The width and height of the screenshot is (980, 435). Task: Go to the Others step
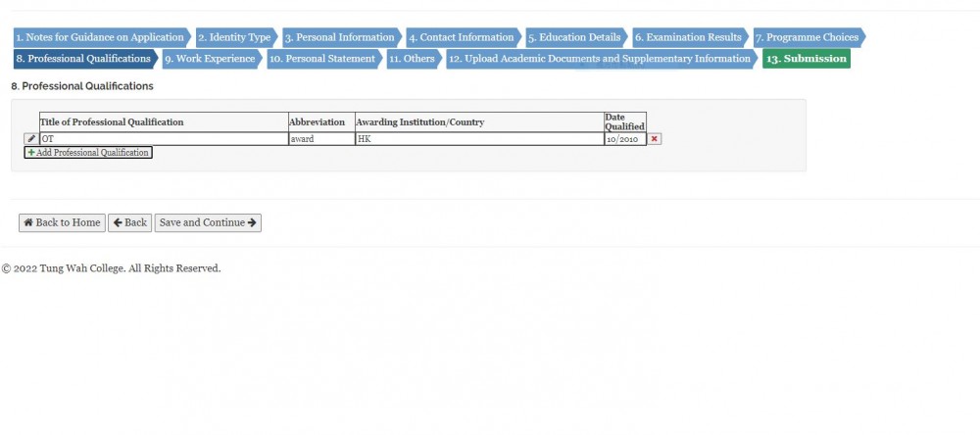pyautogui.click(x=412, y=59)
